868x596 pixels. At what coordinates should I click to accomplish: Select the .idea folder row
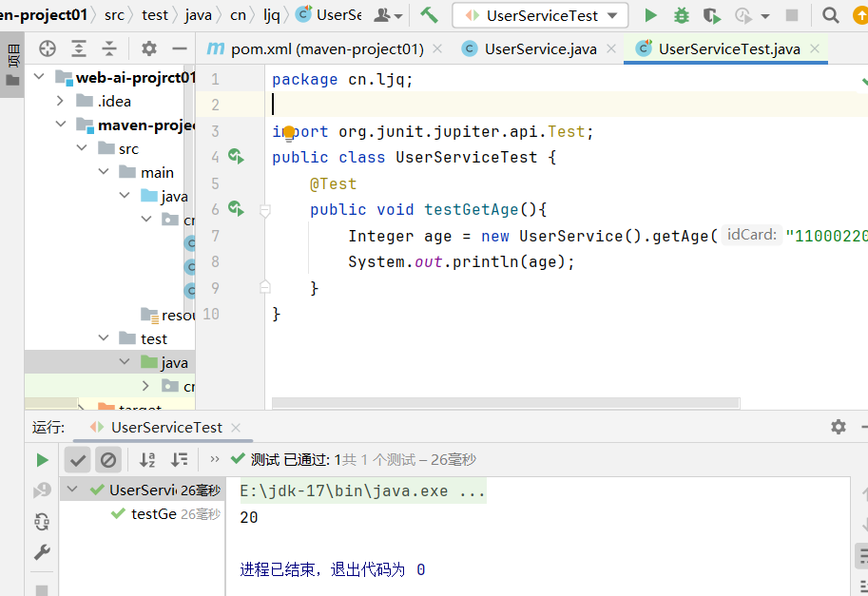point(109,101)
